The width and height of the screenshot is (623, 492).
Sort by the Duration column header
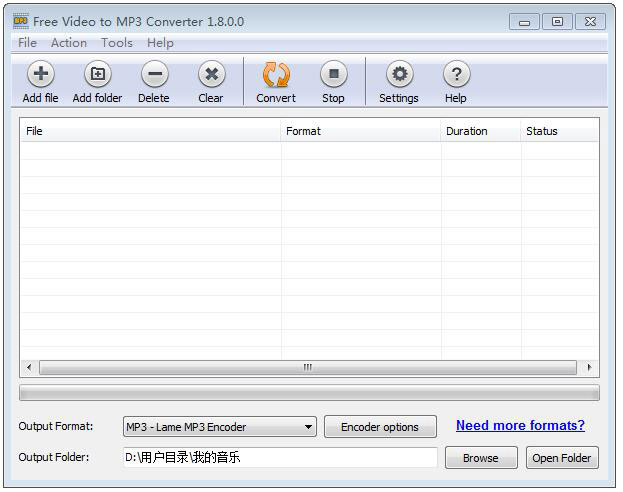467,131
